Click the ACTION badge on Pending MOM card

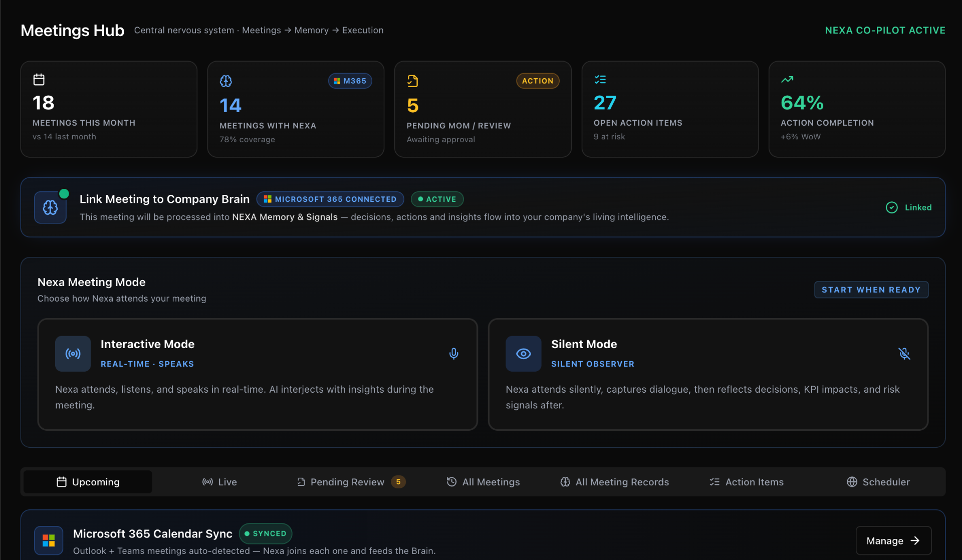(x=538, y=81)
